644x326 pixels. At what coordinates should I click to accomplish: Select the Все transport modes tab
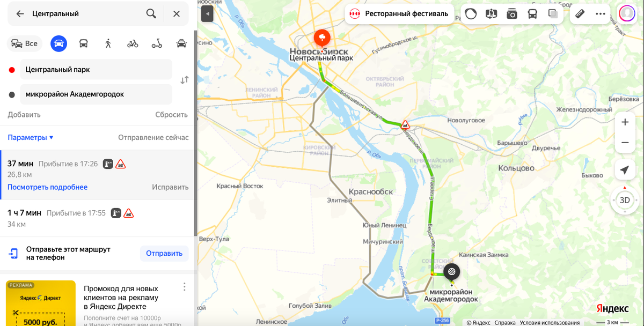(25, 43)
